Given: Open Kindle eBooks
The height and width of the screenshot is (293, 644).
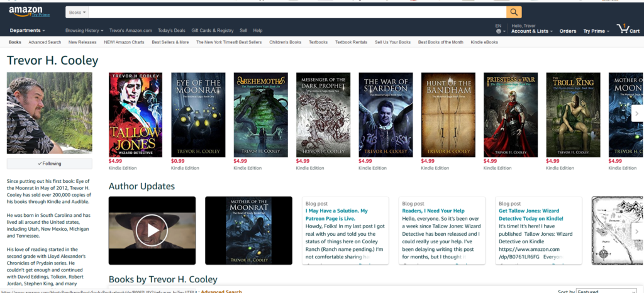Looking at the screenshot, I should [484, 42].
